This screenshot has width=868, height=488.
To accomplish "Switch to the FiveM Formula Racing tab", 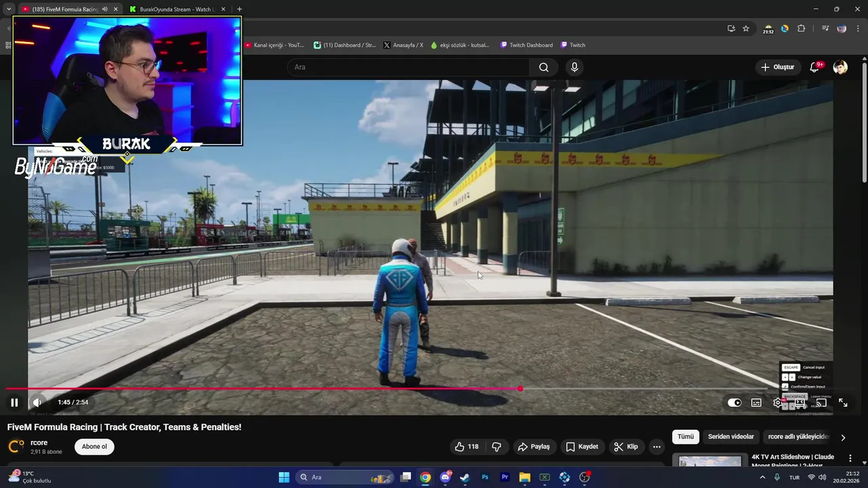I will tap(65, 9).
